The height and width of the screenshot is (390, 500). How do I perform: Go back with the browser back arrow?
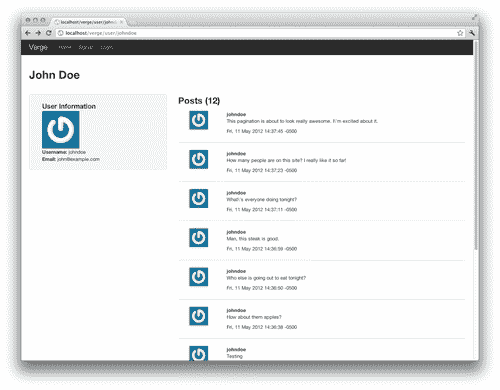pos(28,33)
